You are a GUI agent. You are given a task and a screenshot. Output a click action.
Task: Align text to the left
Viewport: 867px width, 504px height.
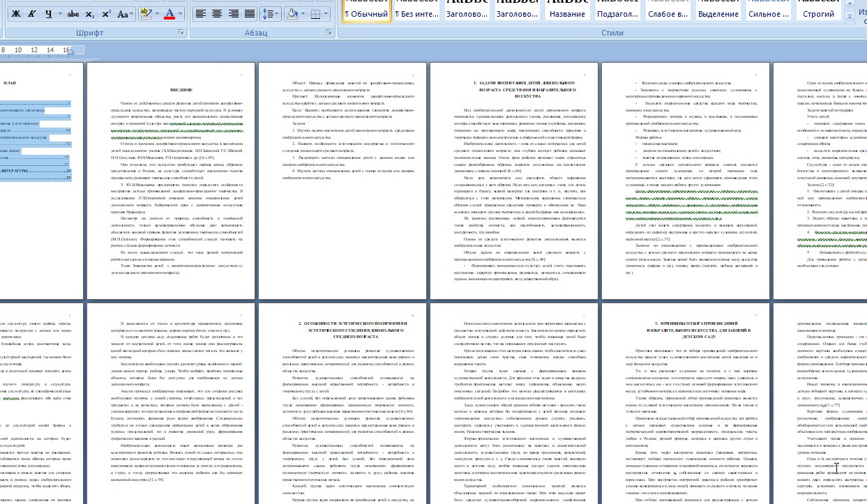200,14
